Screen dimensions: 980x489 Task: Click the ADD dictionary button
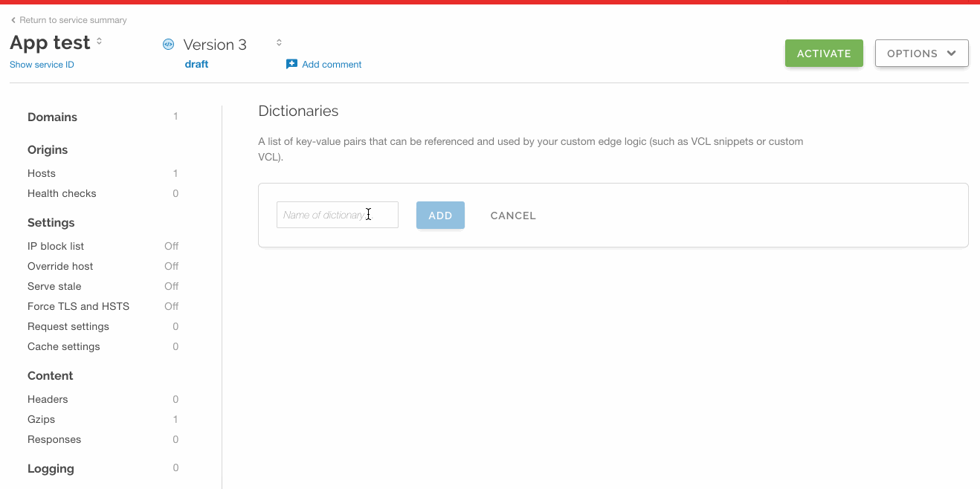(440, 216)
